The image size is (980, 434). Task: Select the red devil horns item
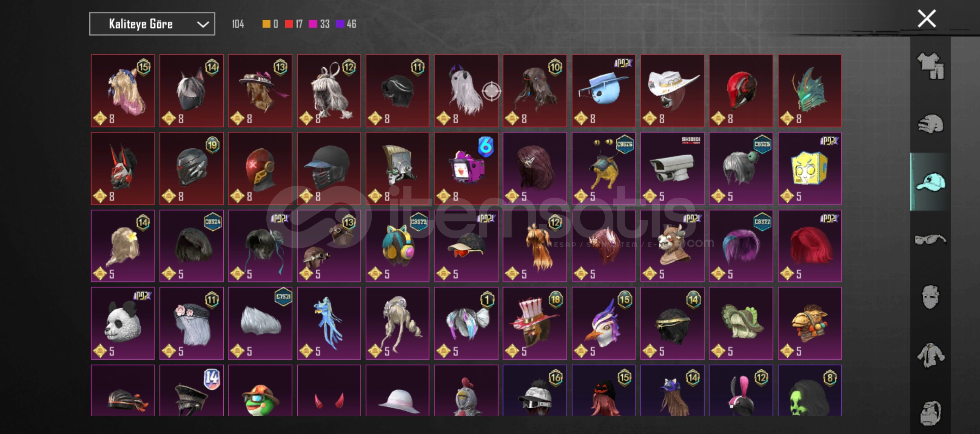(x=329, y=391)
